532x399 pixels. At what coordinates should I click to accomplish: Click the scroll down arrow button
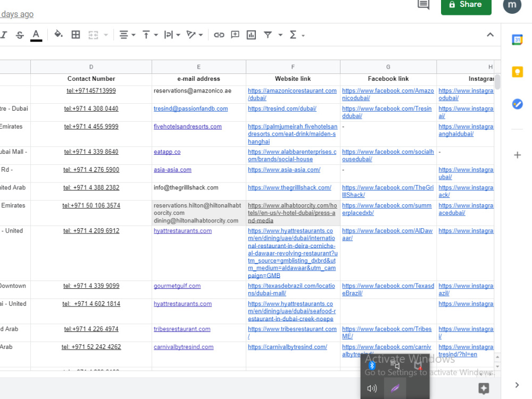tap(497, 367)
